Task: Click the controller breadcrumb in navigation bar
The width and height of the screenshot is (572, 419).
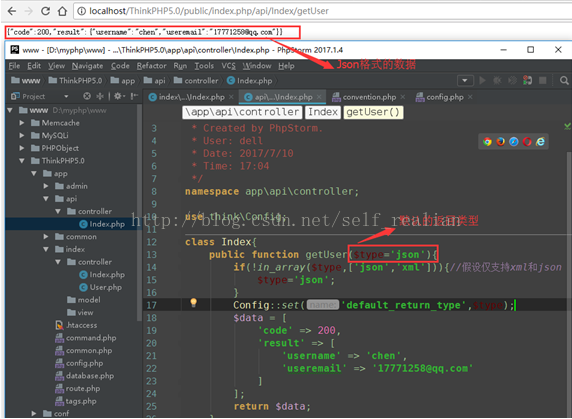Action: pos(196,80)
